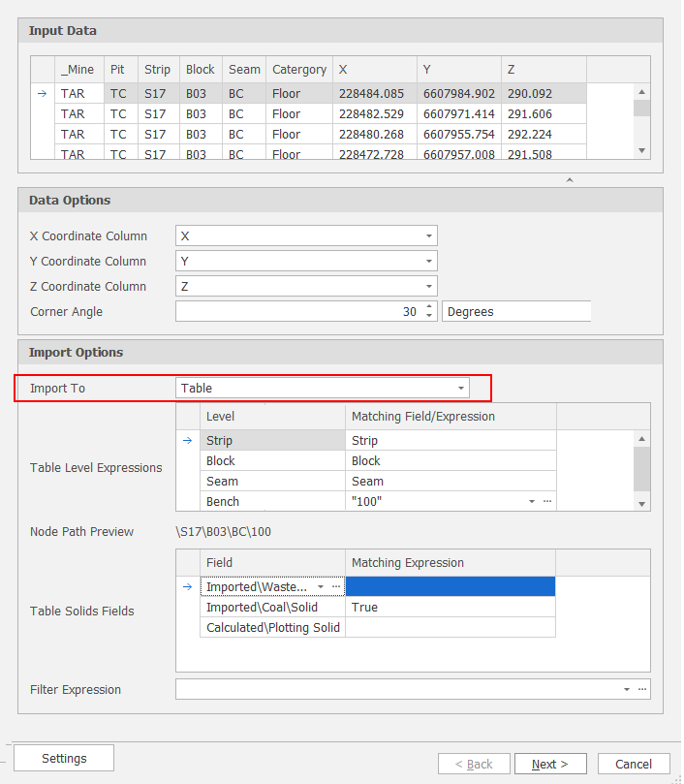The width and height of the screenshot is (684, 784).
Task: Click the Filter Expression input field
Action: coord(397,690)
